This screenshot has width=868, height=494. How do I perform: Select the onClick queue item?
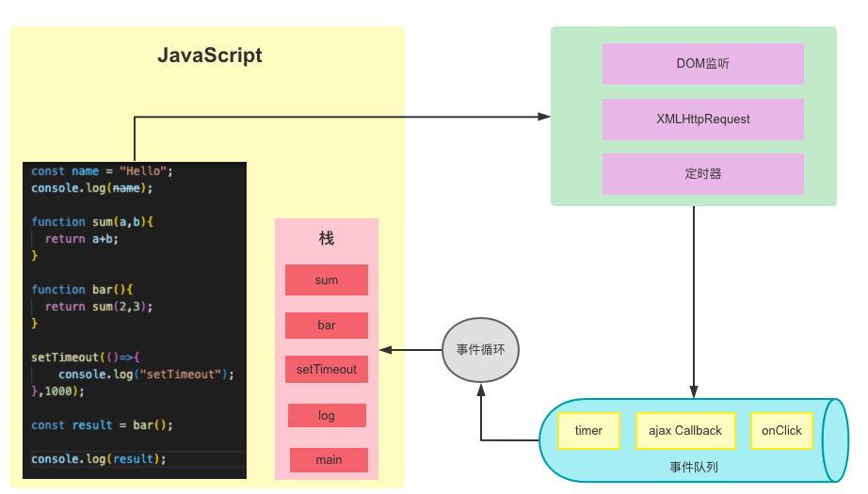(781, 431)
